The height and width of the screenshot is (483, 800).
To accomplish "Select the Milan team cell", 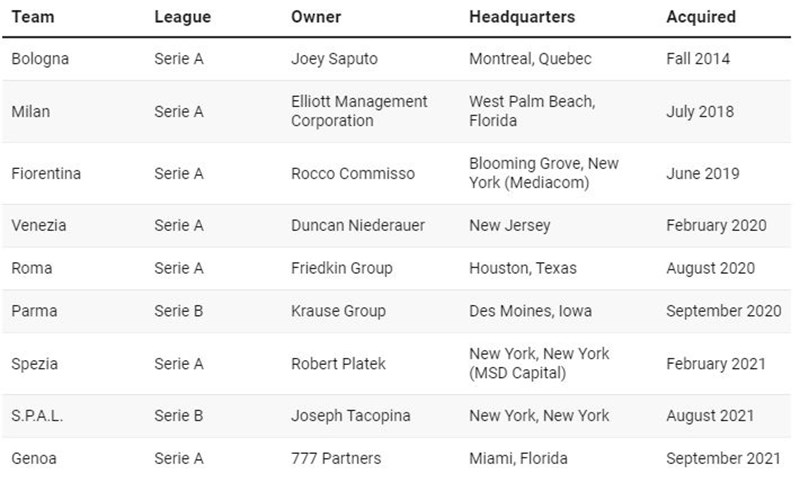I will coord(31,111).
